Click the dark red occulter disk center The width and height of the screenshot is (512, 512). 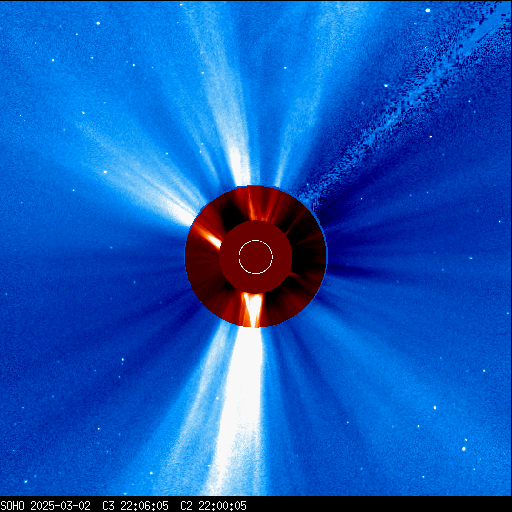tap(256, 257)
